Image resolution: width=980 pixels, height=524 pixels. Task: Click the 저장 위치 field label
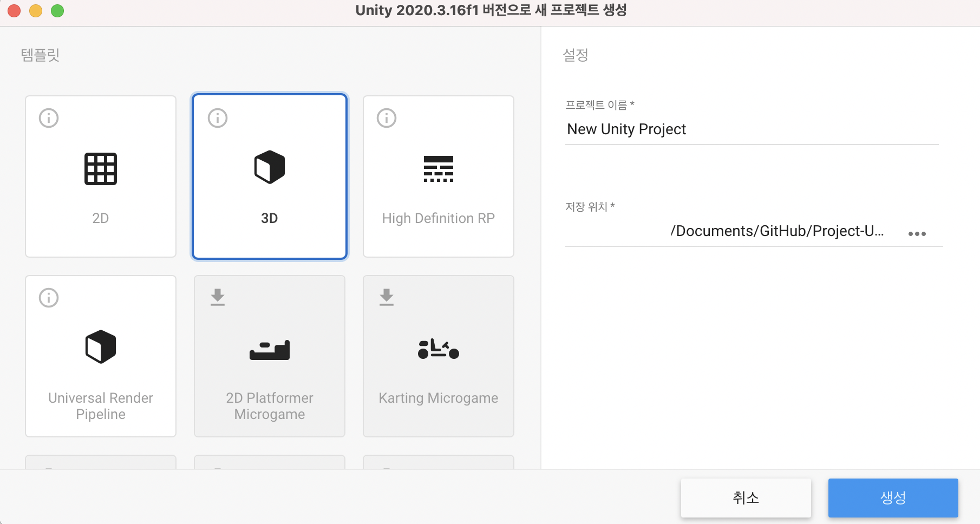(x=590, y=207)
